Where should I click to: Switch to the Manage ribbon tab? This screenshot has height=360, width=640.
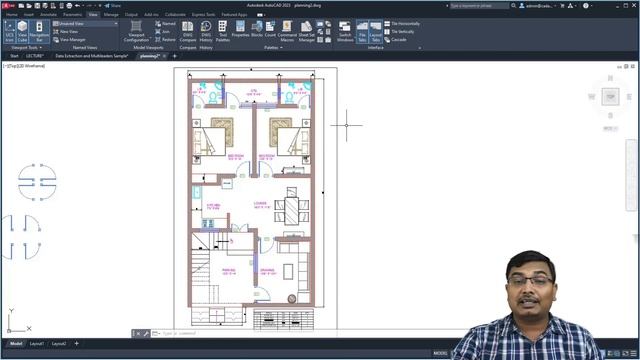pyautogui.click(x=111, y=15)
